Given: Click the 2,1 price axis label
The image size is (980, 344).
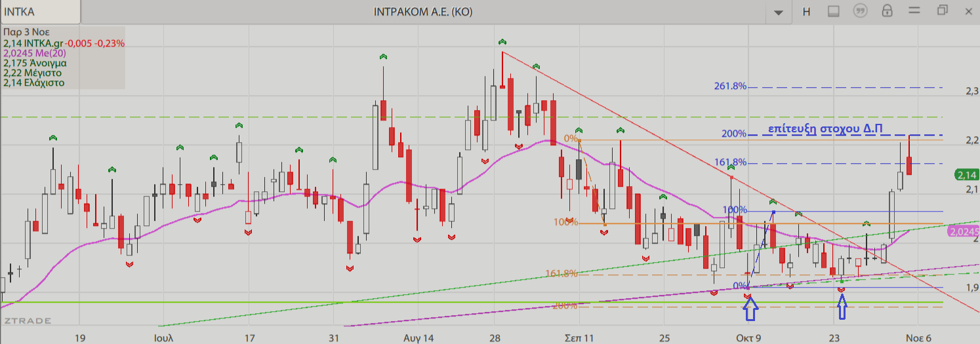Looking at the screenshot, I should [972, 190].
